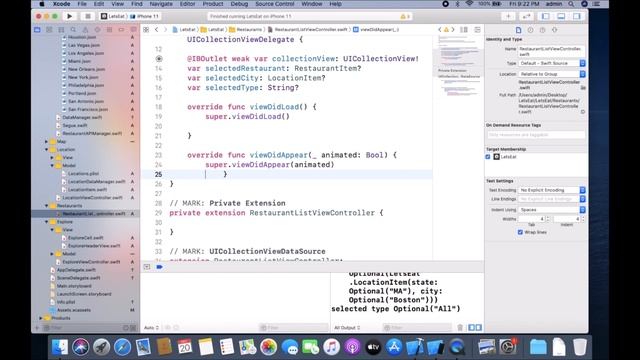Reveal file in Finder arrow icon

[x=582, y=112]
